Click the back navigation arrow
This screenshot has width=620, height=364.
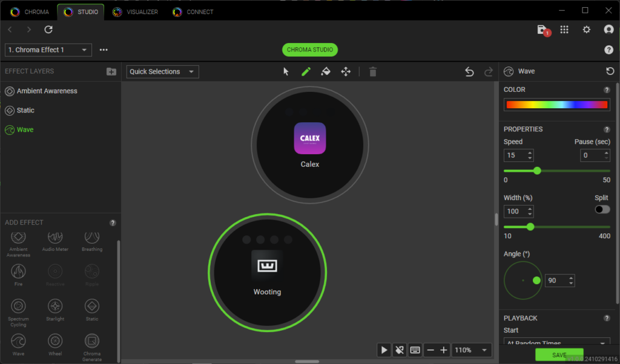(x=10, y=30)
